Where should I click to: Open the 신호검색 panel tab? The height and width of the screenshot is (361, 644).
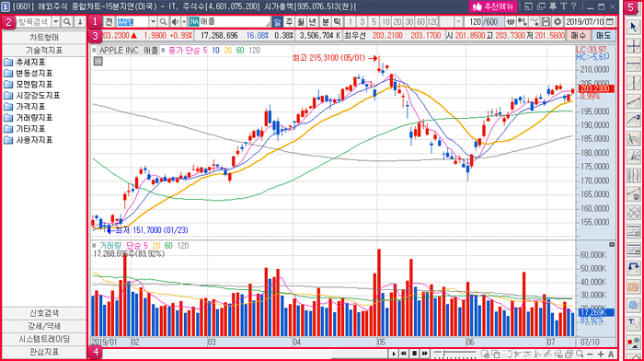coord(44,313)
